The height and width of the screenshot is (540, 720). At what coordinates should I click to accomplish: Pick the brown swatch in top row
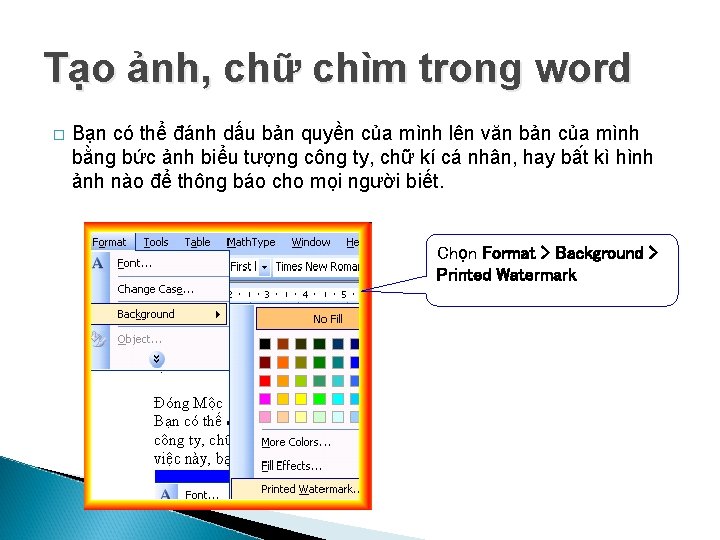(x=283, y=344)
